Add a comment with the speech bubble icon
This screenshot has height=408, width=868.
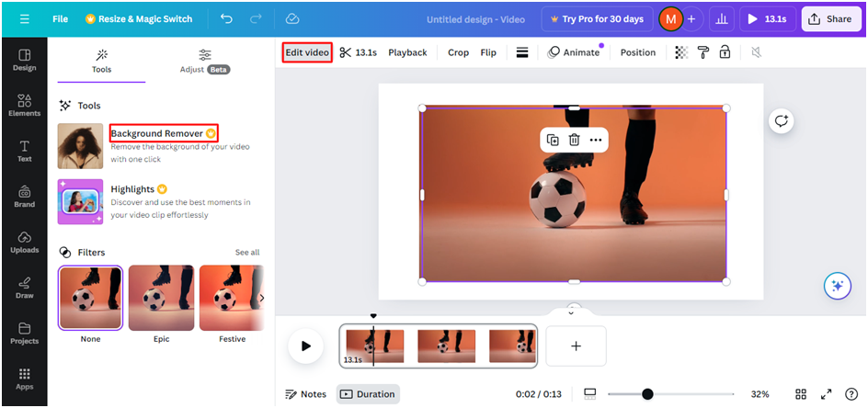pyautogui.click(x=781, y=120)
